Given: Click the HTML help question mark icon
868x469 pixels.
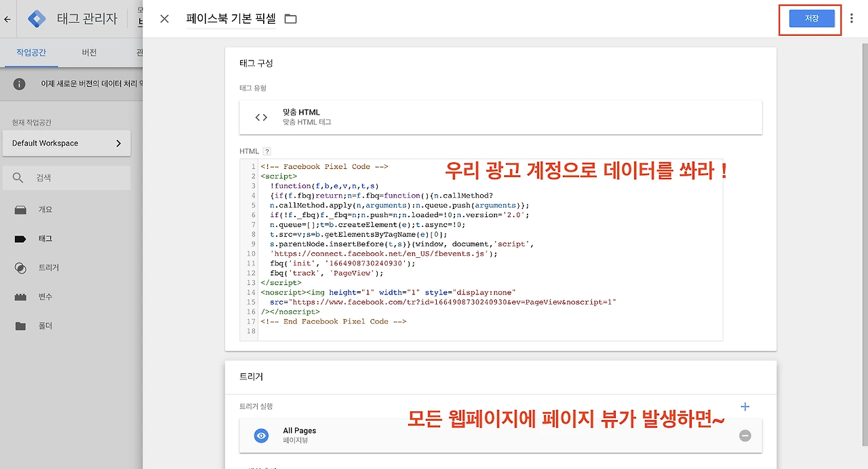Looking at the screenshot, I should coord(267,151).
